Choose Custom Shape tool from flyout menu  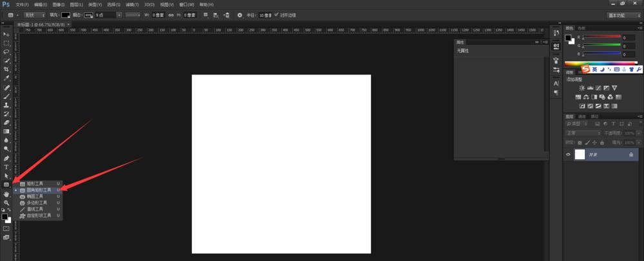(x=38, y=215)
